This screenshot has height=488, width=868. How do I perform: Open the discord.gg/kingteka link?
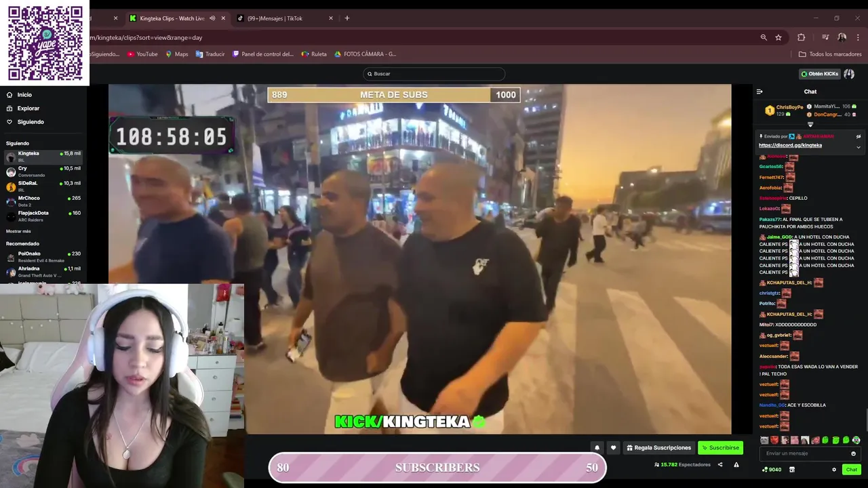pyautogui.click(x=790, y=145)
